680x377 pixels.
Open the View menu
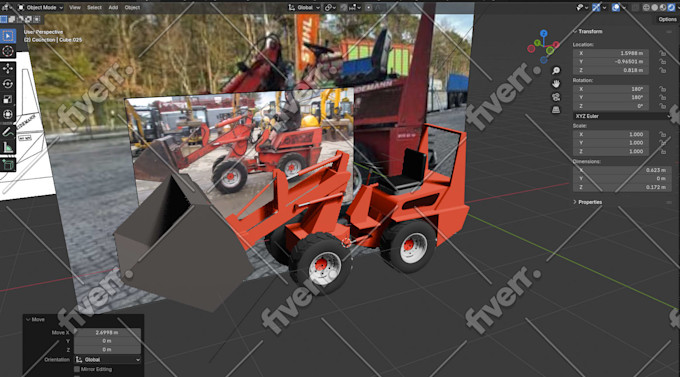75,7
